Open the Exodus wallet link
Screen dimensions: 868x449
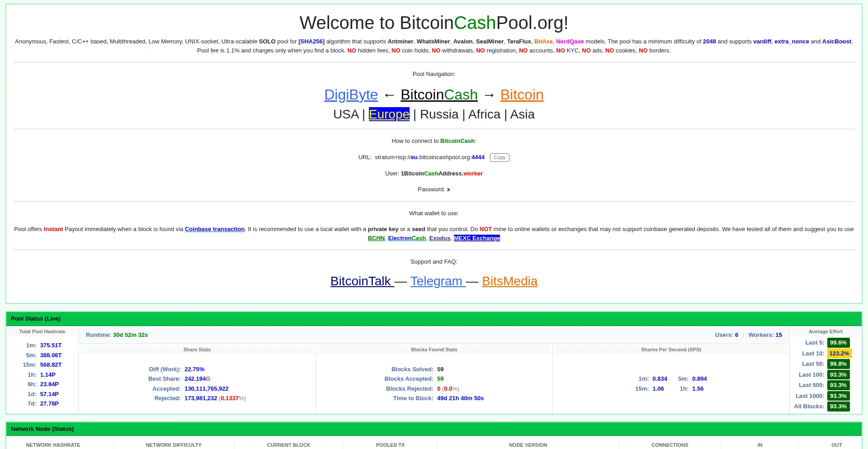coord(440,238)
